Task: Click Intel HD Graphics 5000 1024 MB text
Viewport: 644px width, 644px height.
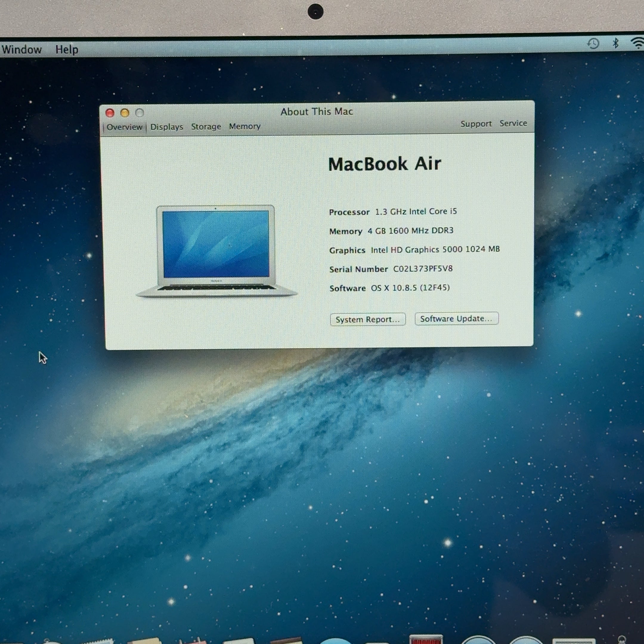Action: (435, 249)
